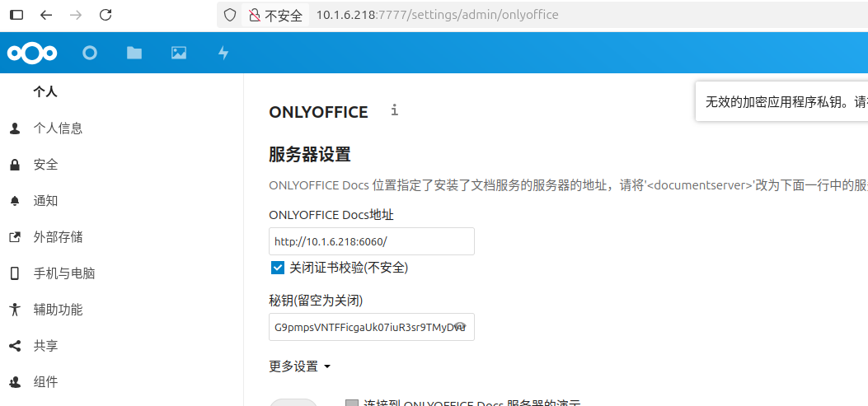The image size is (868, 406).
Task: Open the Photos app icon
Action: point(179,54)
